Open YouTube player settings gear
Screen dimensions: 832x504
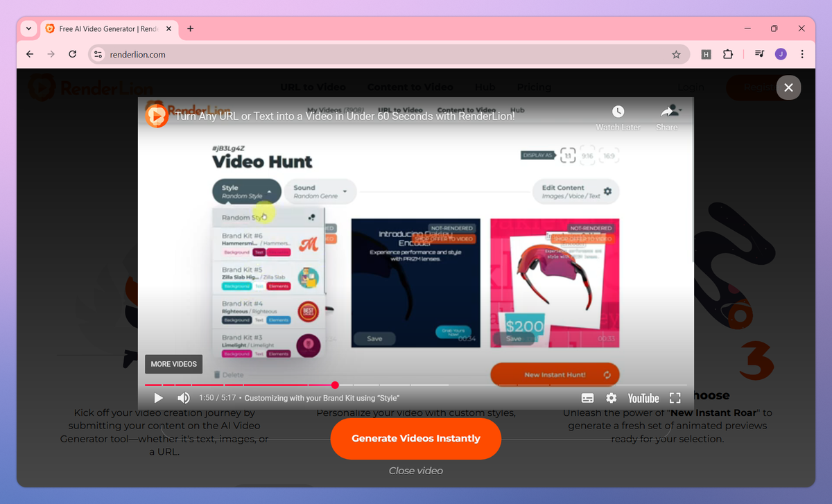click(611, 398)
